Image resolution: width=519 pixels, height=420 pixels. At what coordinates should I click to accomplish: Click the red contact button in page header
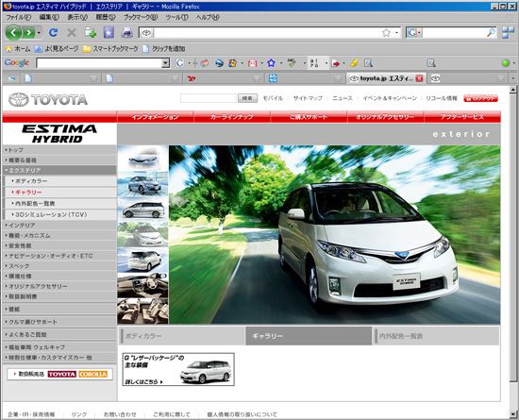coord(480,98)
